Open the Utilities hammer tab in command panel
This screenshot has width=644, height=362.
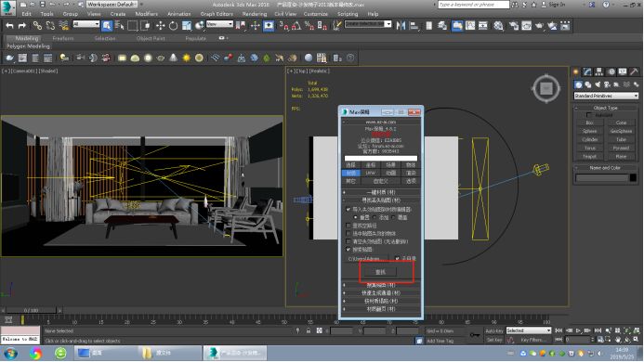click(x=634, y=71)
